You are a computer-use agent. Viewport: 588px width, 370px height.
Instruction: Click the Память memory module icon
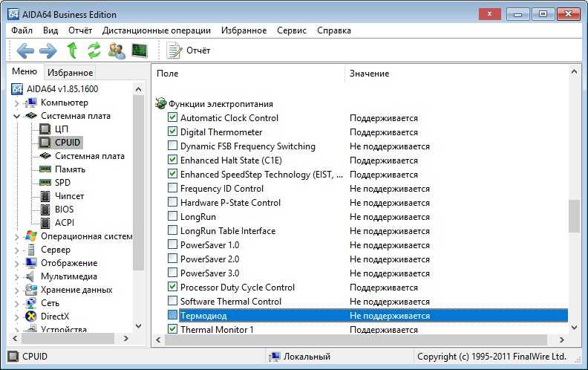pyautogui.click(x=45, y=169)
